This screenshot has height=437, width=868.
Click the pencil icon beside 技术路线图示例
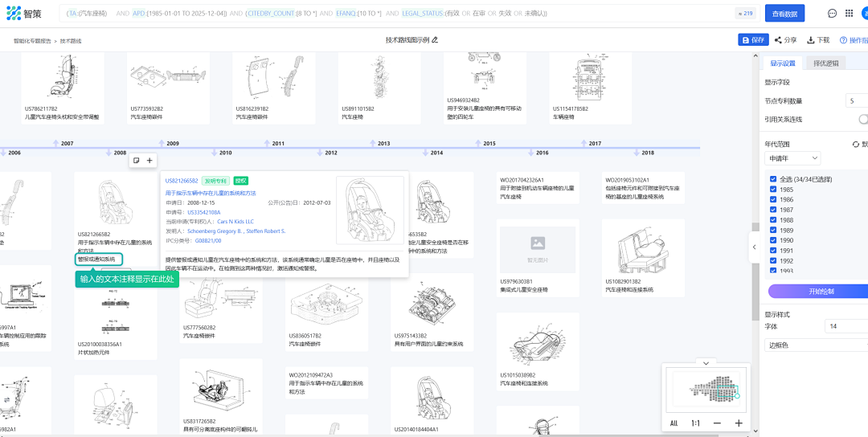(435, 40)
